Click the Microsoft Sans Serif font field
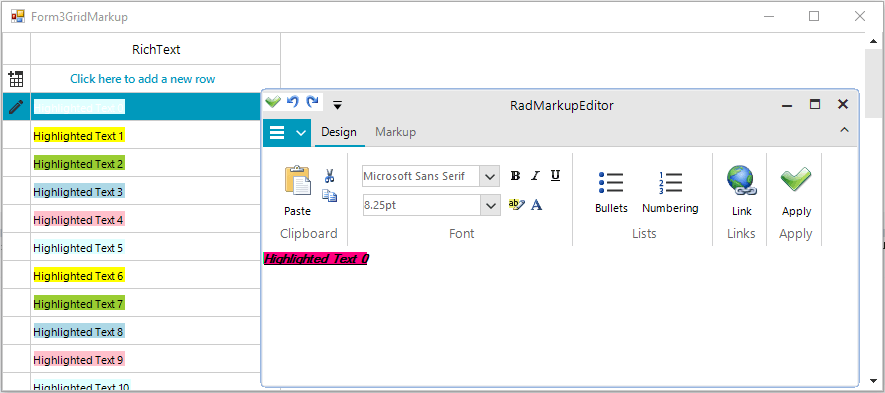Screen dimensions: 885x393 click(x=420, y=176)
